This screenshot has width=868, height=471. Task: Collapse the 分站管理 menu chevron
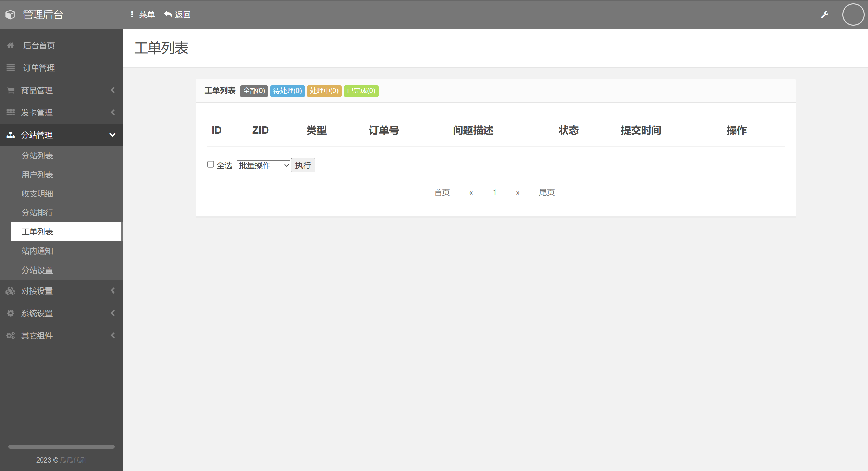pos(112,135)
